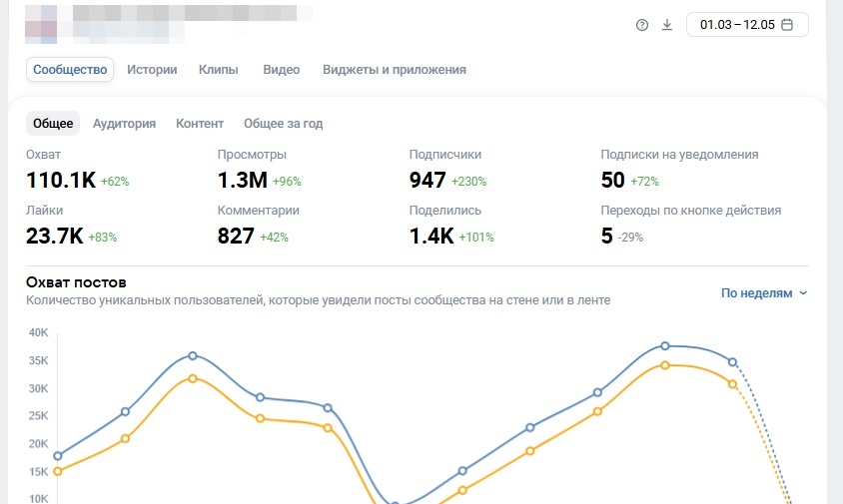The width and height of the screenshot is (843, 504).
Task: Switch to the Истории tab
Action: (x=152, y=69)
